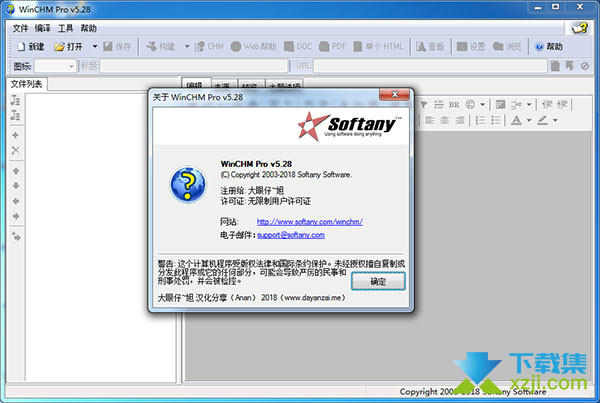The width and height of the screenshot is (600, 403).
Task: Click the WinCHM globe question-mark icon in dialog
Action: point(188,184)
